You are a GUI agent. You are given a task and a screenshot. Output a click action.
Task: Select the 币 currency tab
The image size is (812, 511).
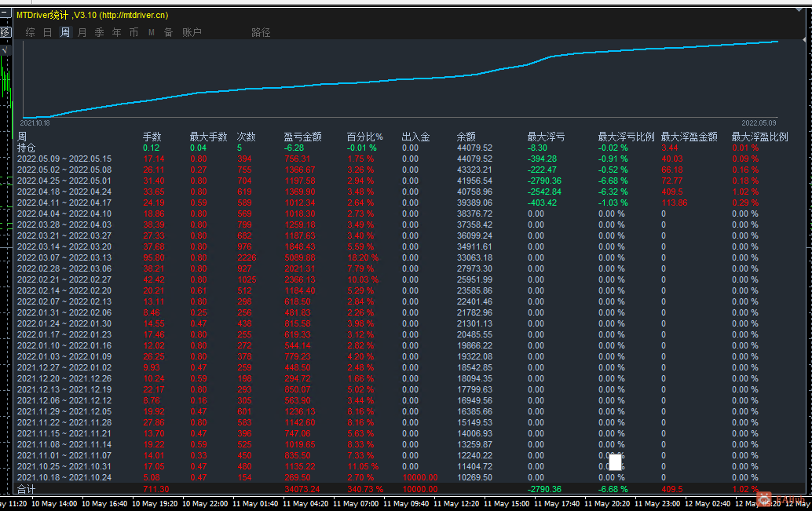point(134,32)
